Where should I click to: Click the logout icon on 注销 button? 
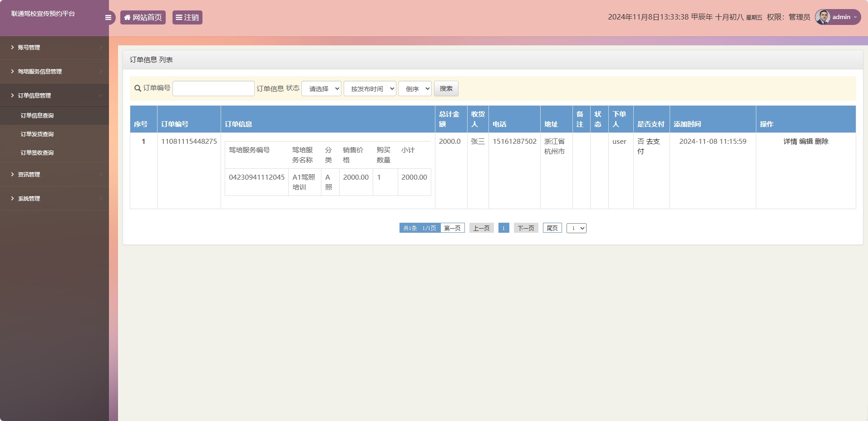[178, 17]
